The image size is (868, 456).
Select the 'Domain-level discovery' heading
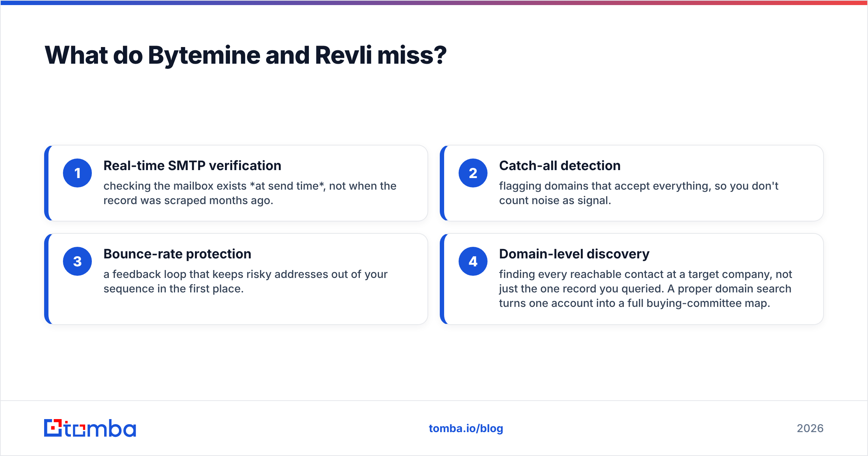(x=574, y=254)
